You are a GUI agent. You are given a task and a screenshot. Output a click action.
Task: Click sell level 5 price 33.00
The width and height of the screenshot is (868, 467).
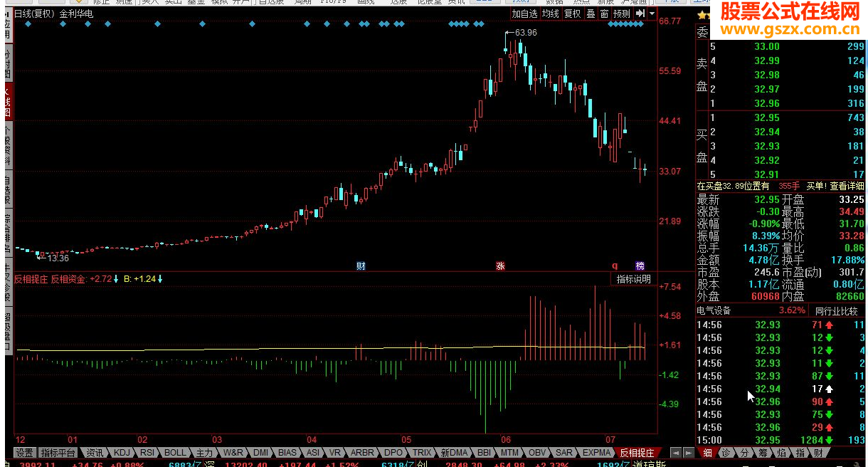767,46
